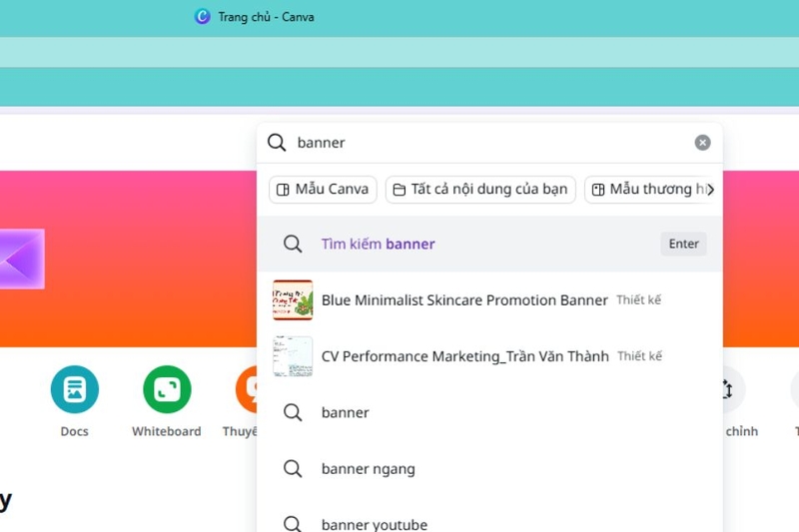This screenshot has height=532, width=799.
Task: Click the magnifier icon beside banner youtube
Action: click(293, 524)
